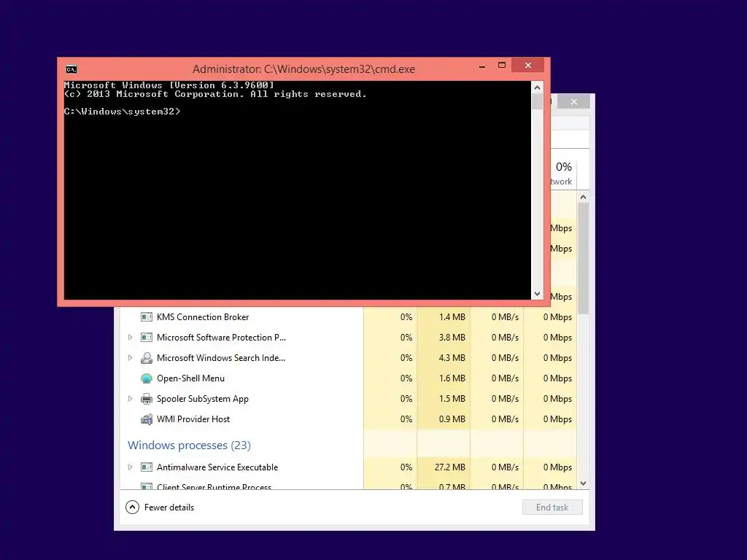Click the Network 0% column header
Screen dimensions: 747x560
pos(564,174)
